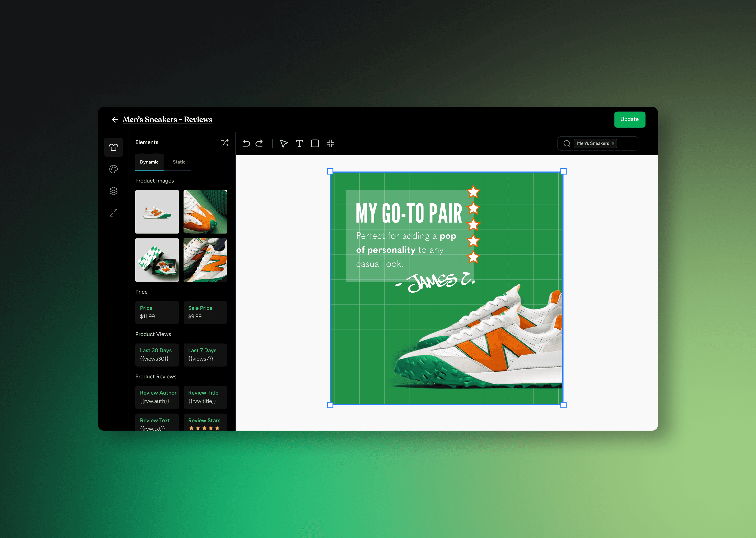Viewport: 756px width, 538px height.
Task: Click the search magnifier icon
Action: 567,143
